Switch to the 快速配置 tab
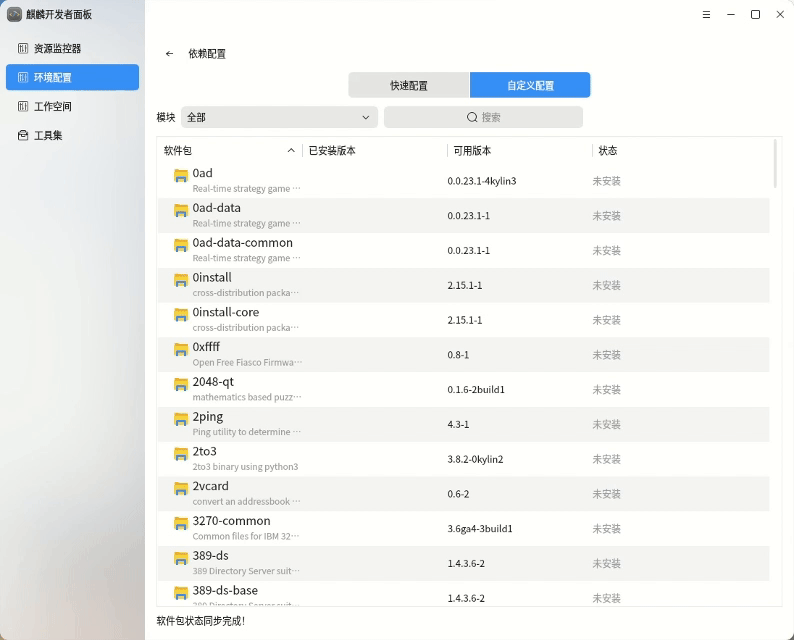Screen dimensions: 794x640 [408, 85]
